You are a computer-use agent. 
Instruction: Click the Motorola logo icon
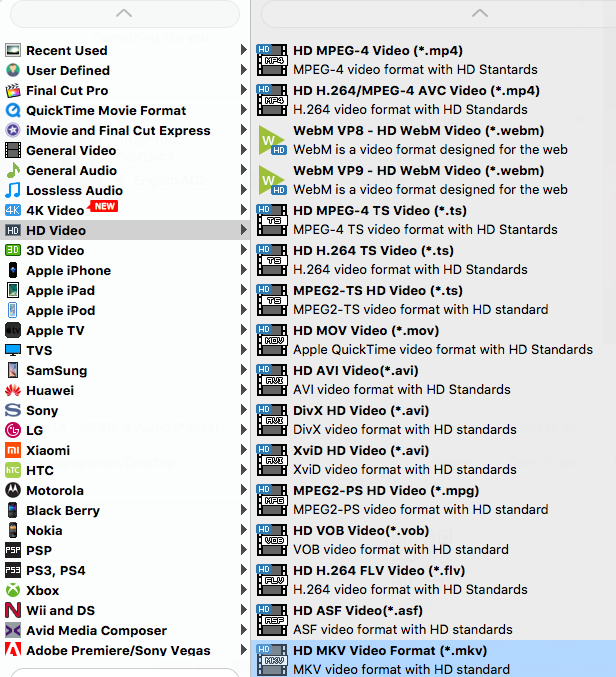pos(13,490)
